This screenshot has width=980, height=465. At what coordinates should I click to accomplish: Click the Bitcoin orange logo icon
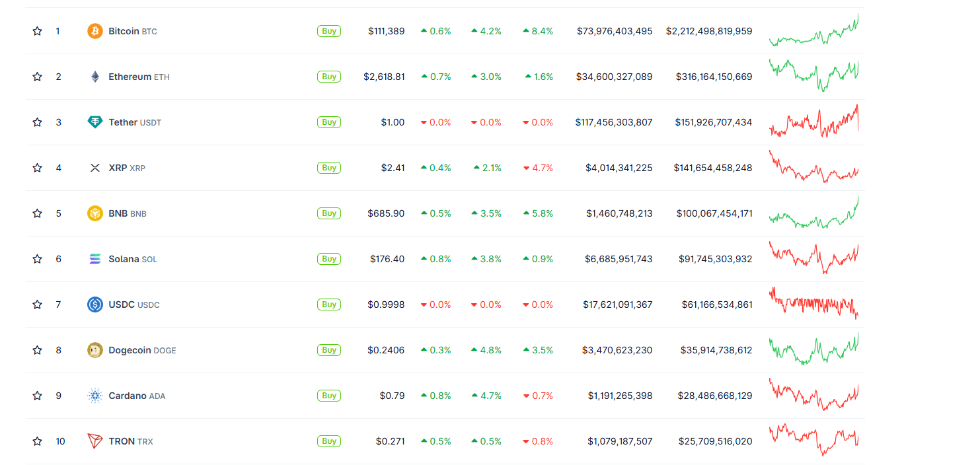point(95,31)
